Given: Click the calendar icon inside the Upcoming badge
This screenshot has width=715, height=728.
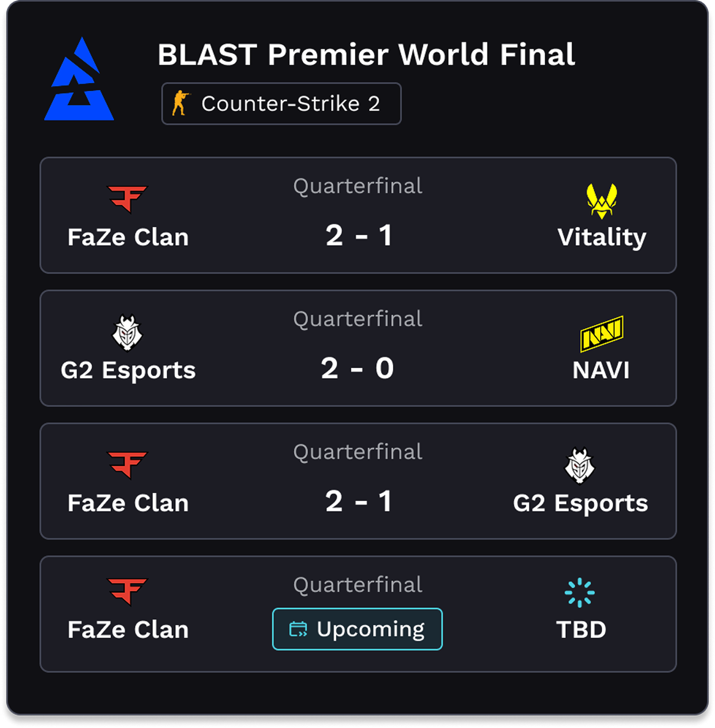Looking at the screenshot, I should [x=299, y=629].
